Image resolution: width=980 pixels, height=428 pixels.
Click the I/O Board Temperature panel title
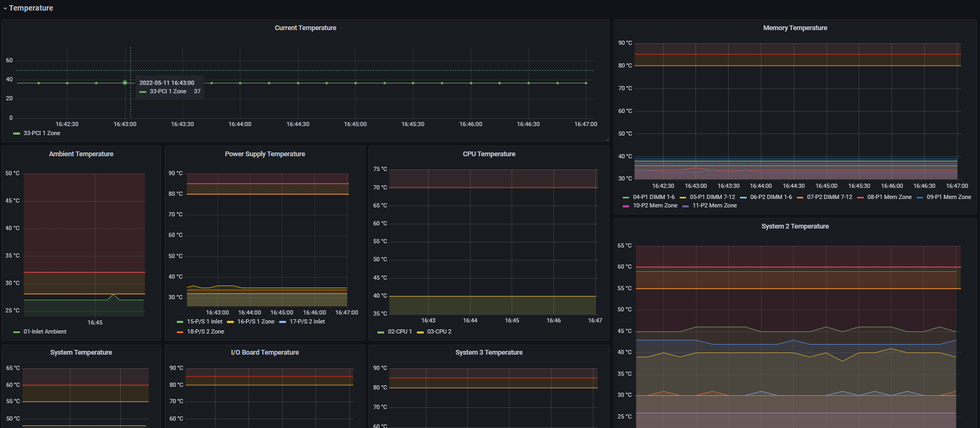(265, 353)
